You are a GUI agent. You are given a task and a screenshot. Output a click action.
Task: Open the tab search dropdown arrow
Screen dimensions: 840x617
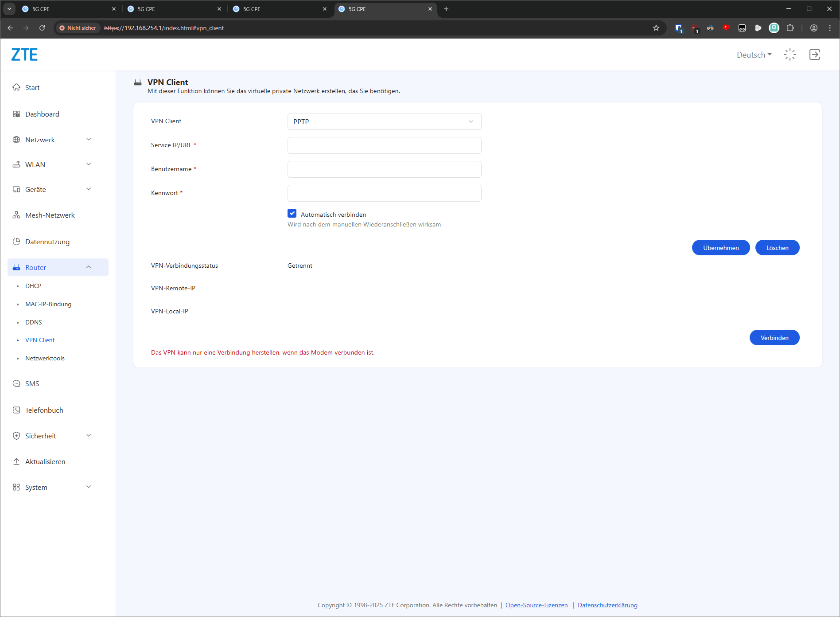pos(9,9)
